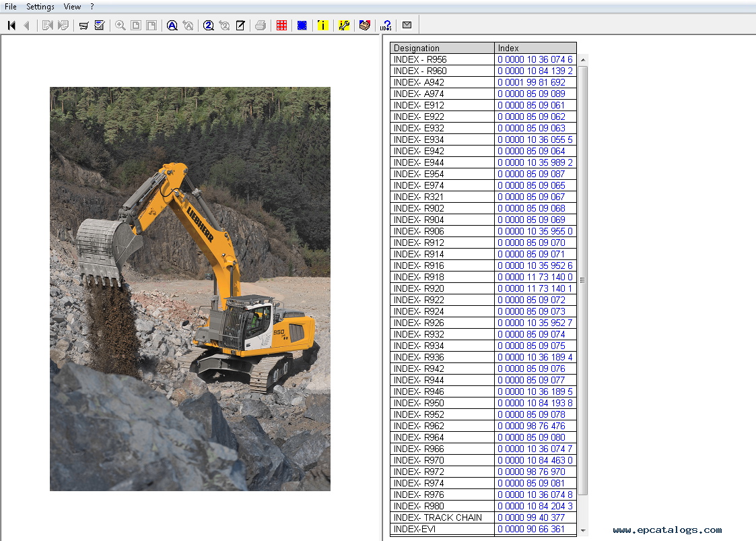Open the Settings menu
The width and height of the screenshot is (756, 541).
[40, 6]
